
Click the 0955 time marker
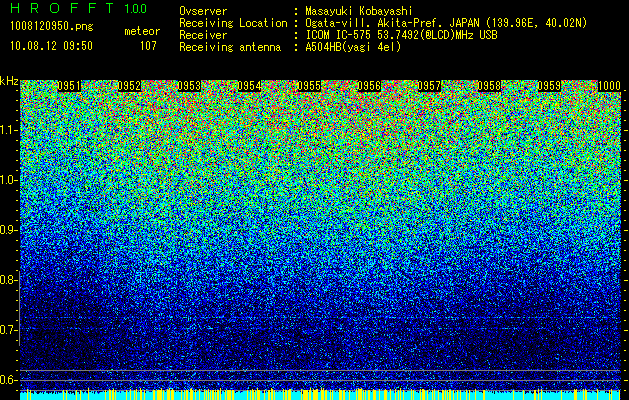click(309, 86)
